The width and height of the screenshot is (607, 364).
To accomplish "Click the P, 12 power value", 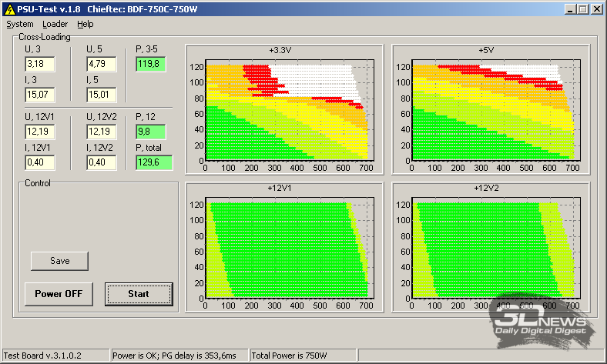I will (x=150, y=132).
